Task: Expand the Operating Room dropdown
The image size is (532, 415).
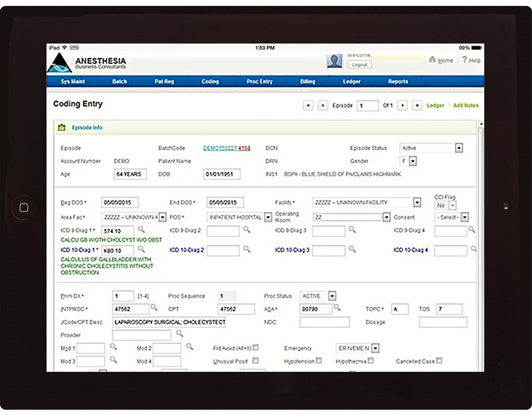Action: click(386, 217)
